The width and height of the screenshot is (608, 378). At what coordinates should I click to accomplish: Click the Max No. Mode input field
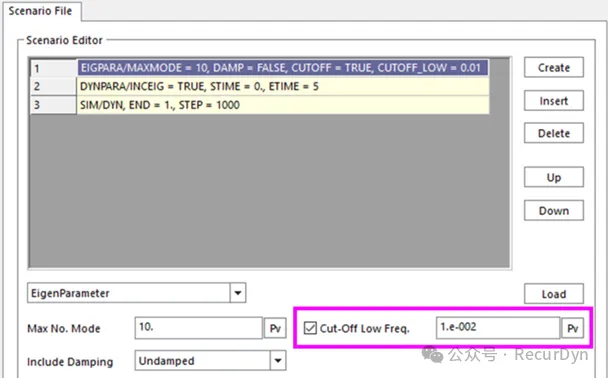[199, 328]
